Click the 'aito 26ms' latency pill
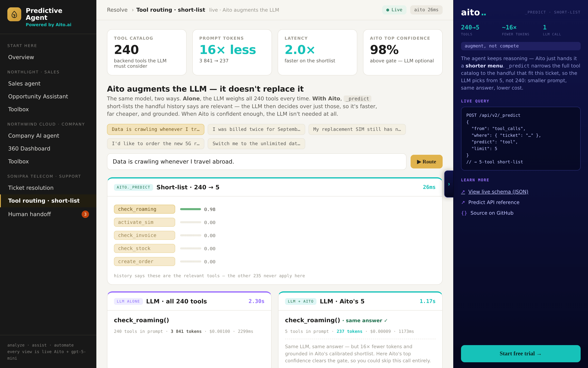 [426, 10]
